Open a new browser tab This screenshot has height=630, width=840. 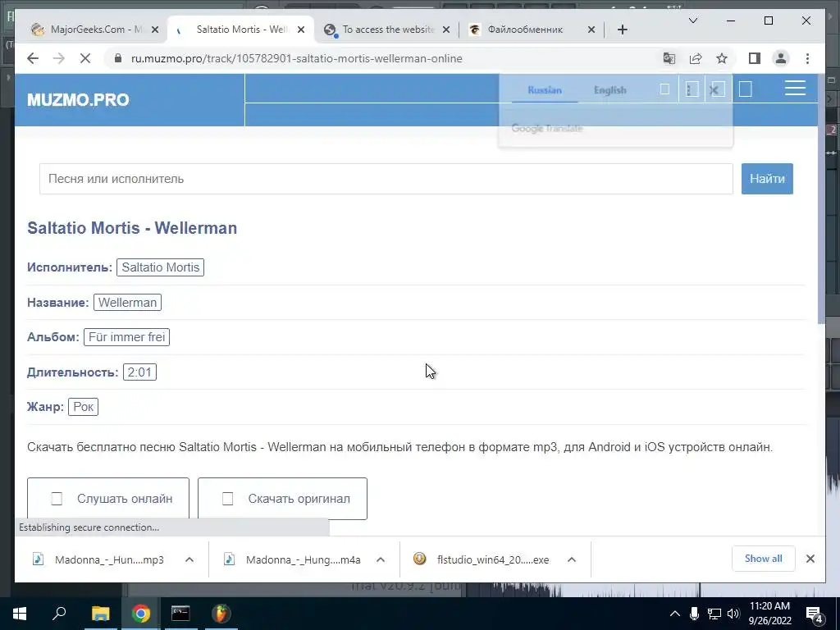tap(622, 30)
